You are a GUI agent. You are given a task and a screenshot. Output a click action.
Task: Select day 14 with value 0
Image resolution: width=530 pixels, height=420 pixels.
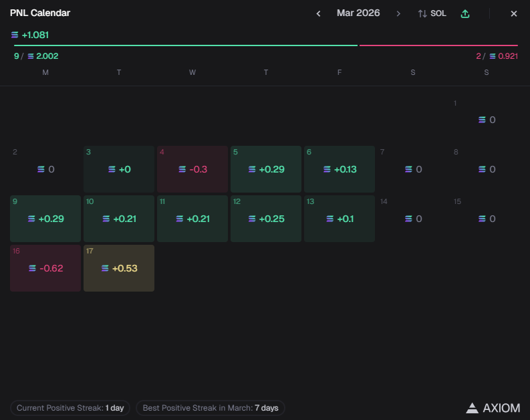[x=413, y=219]
